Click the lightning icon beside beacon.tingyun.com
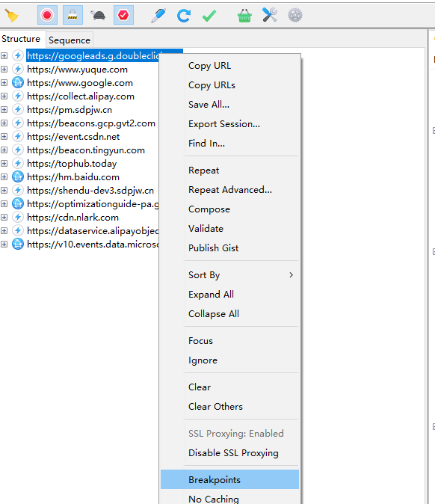The width and height of the screenshot is (435, 504). tap(18, 150)
